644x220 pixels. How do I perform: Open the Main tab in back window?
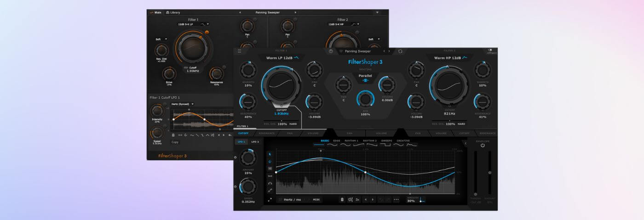[155, 12]
